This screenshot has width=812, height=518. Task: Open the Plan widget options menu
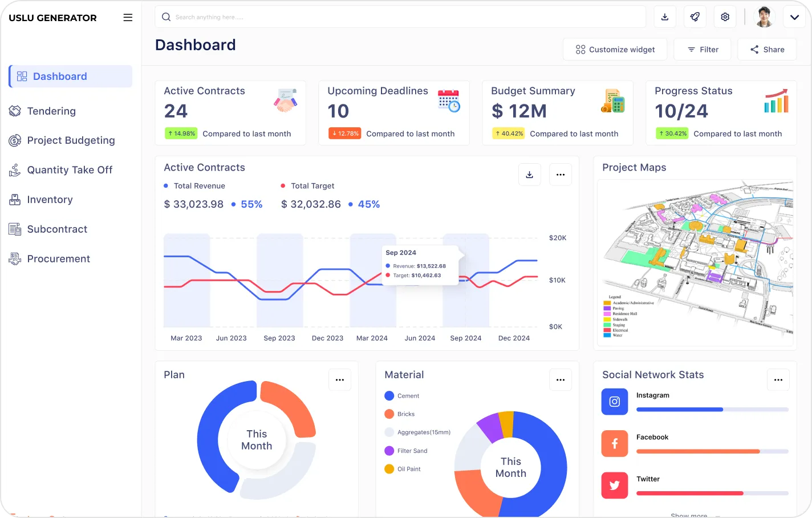[340, 380]
